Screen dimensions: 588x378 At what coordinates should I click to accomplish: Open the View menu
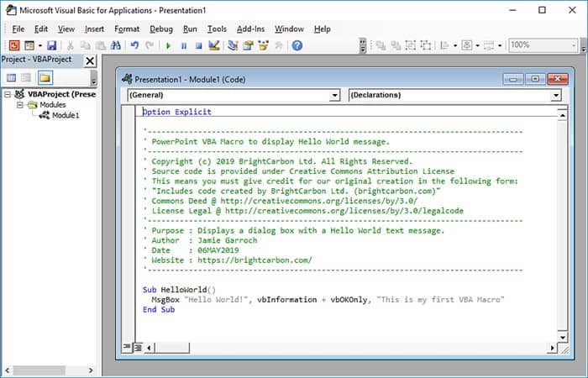[66, 29]
